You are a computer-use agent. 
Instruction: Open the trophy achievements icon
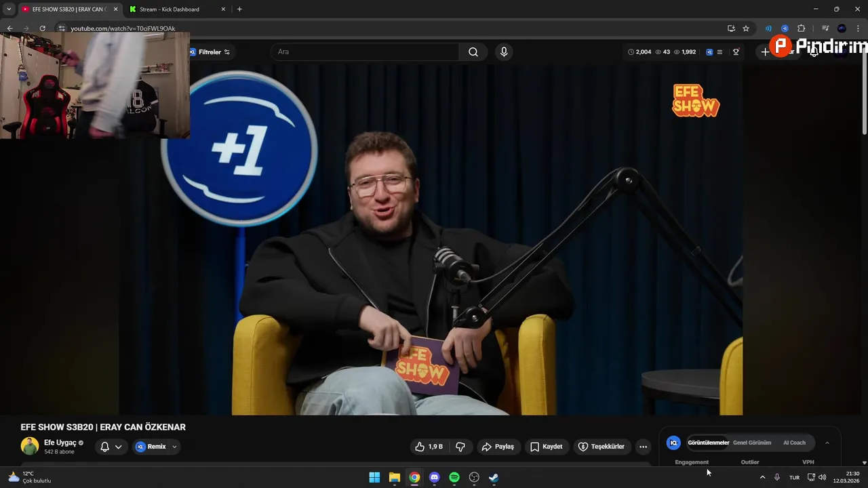736,52
